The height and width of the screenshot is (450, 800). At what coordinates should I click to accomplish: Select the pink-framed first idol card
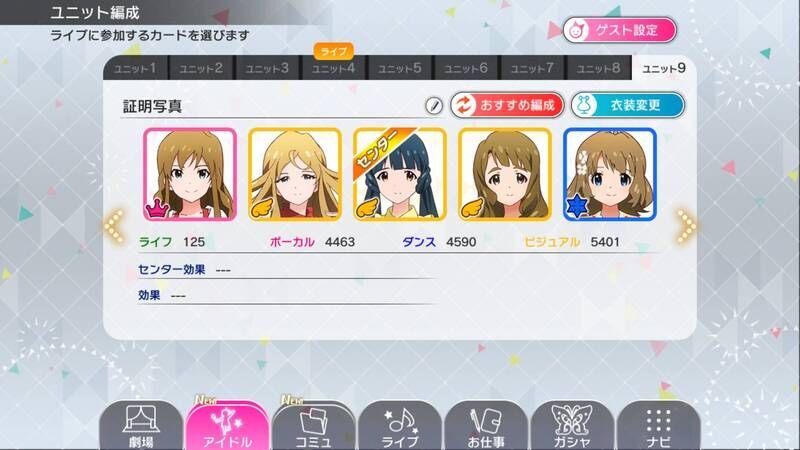point(190,174)
